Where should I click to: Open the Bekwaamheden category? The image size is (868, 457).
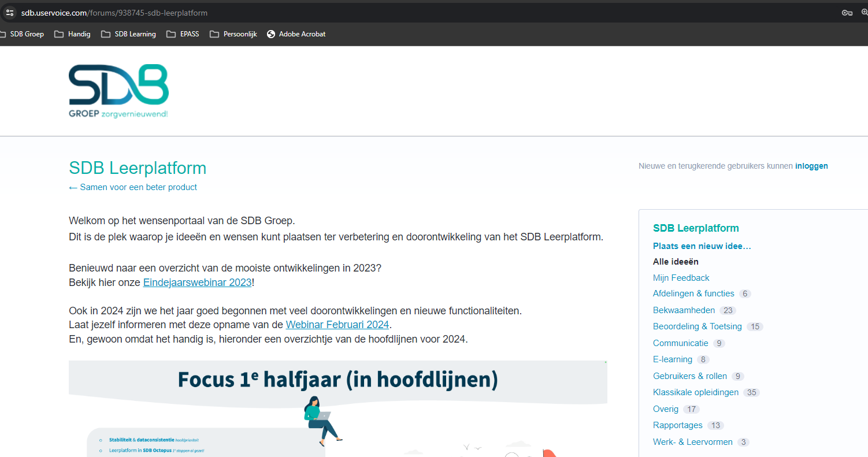point(684,310)
